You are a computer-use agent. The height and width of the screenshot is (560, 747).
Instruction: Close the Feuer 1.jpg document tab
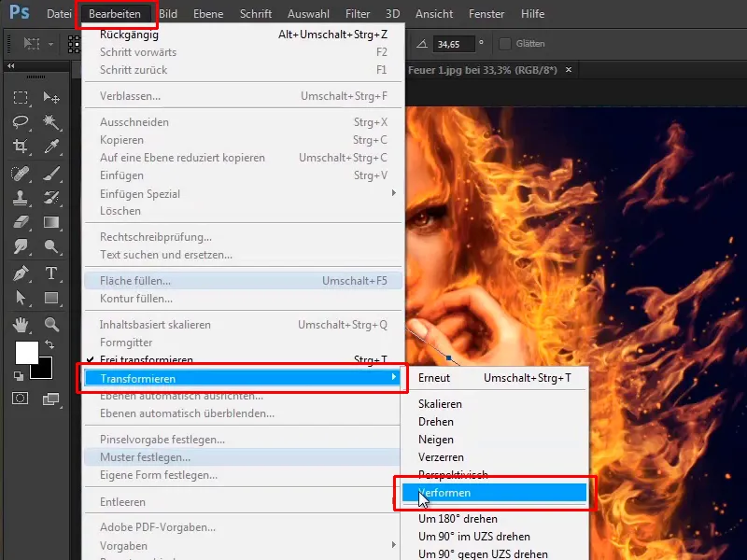tap(569, 70)
